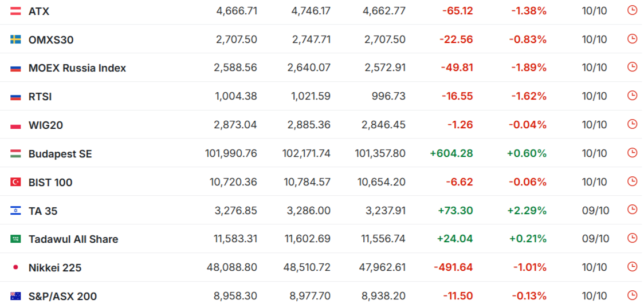Click the Turkey flag next to BIST 100

coord(15,182)
